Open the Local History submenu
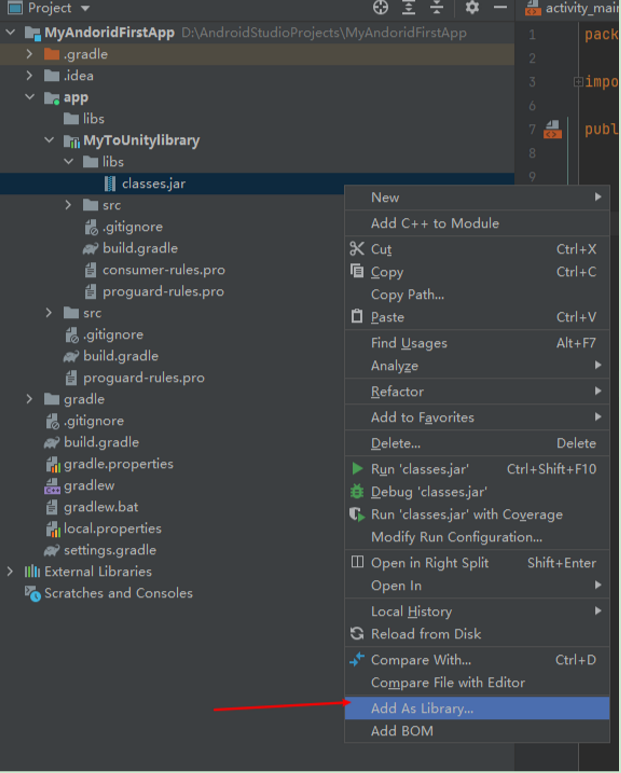Viewport: 621px width, 773px height. pos(477,612)
